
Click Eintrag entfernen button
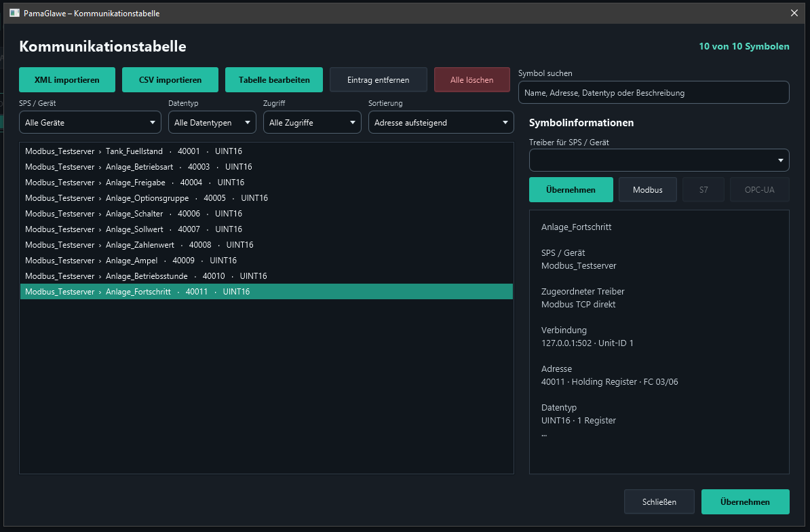pos(378,80)
